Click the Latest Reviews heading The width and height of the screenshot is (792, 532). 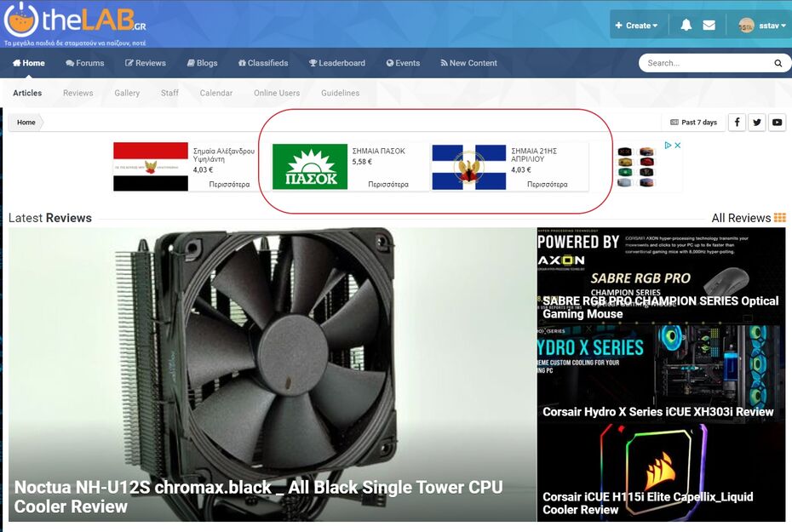coord(50,218)
